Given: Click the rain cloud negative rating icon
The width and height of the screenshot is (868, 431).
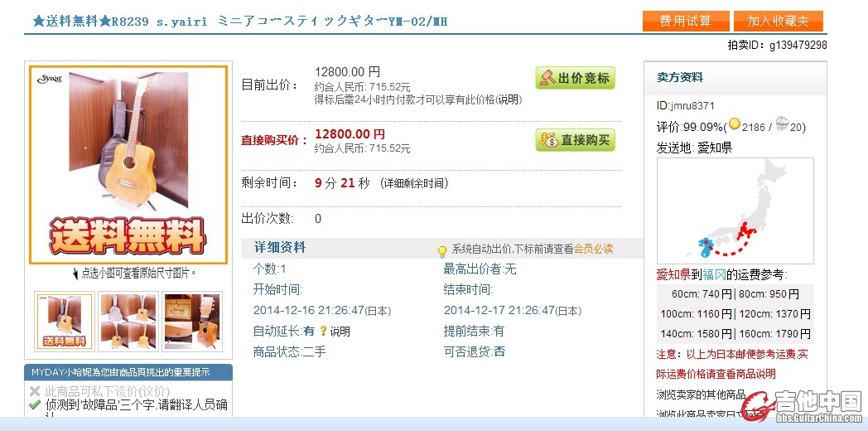Looking at the screenshot, I should tap(782, 123).
